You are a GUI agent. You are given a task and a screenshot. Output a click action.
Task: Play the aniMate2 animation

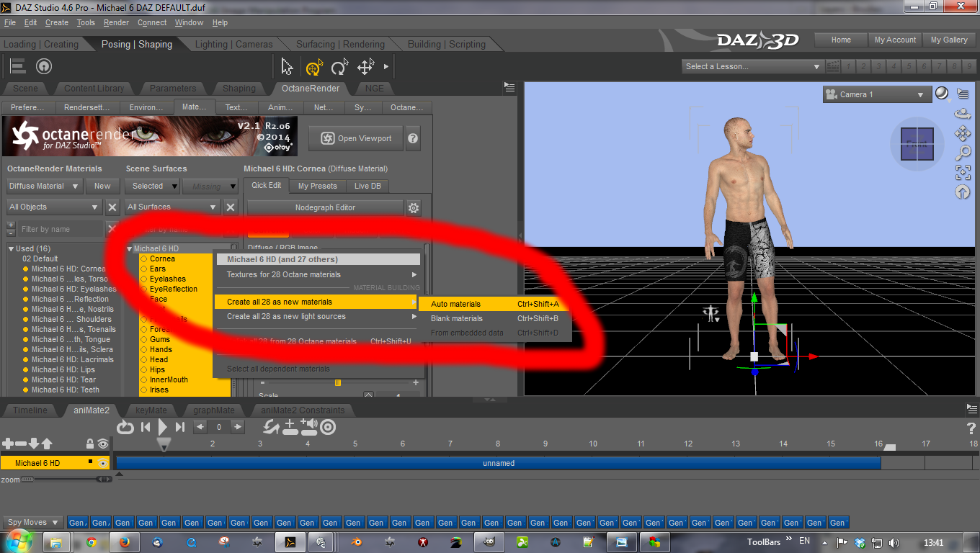pyautogui.click(x=163, y=427)
